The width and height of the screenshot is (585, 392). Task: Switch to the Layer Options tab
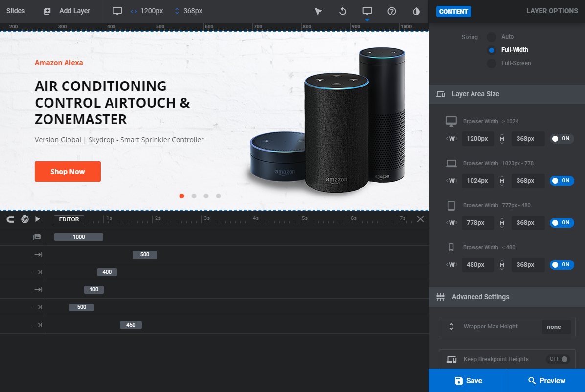pos(552,11)
